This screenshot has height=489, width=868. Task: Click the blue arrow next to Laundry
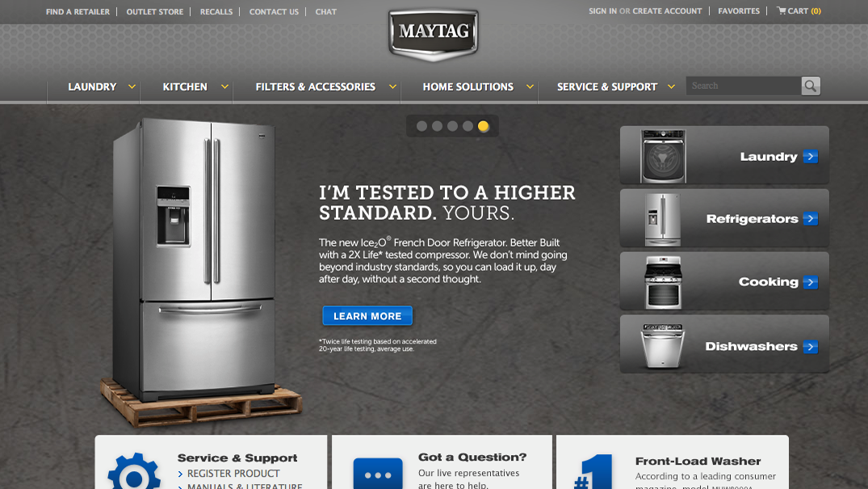[x=811, y=156]
